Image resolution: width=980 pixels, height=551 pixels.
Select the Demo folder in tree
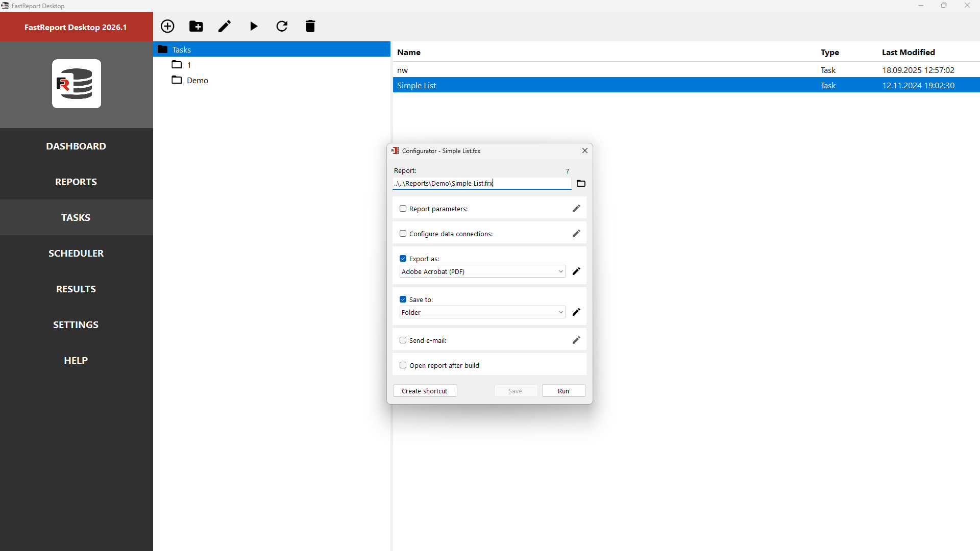click(197, 80)
